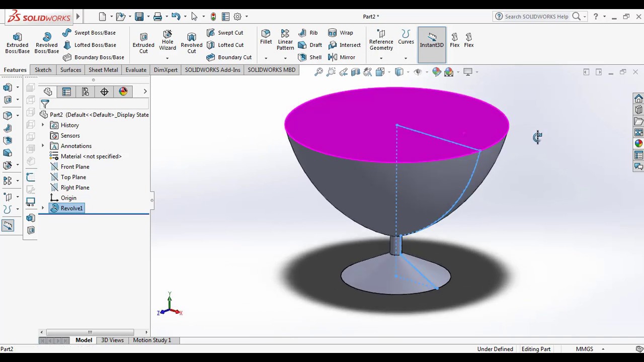This screenshot has width=644, height=362.
Task: Open the DimXpertManager crosshair tab
Action: [104, 92]
